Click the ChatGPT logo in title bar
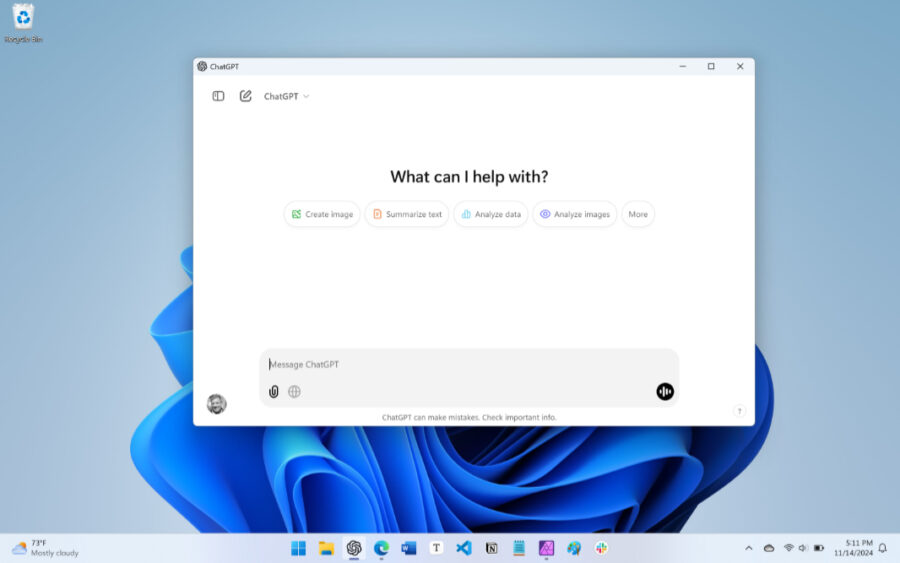900x563 pixels. (202, 67)
